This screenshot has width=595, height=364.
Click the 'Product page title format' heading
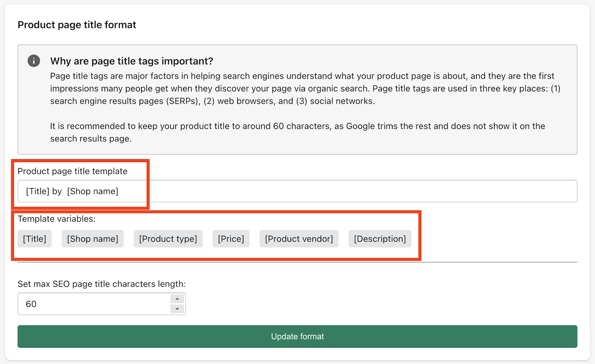[77, 25]
